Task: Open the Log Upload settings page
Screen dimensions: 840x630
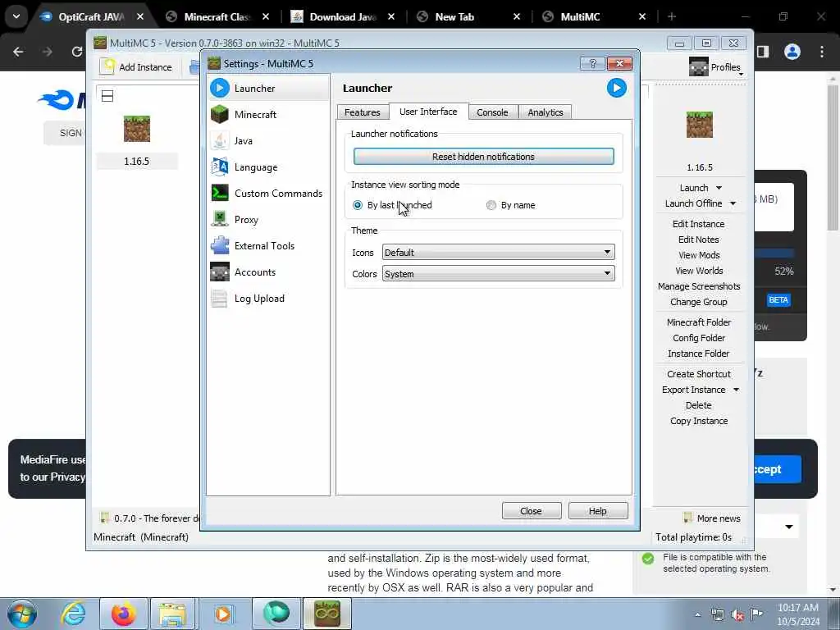Action: tap(268, 299)
